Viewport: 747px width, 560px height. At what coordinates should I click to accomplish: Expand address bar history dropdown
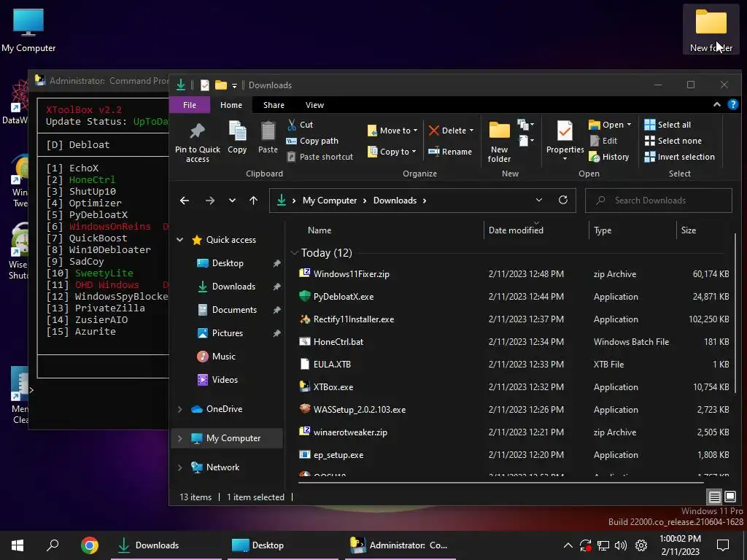pos(539,200)
